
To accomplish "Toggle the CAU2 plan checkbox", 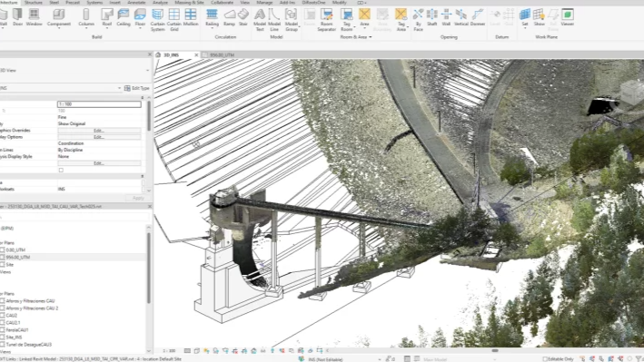I will (x=3, y=316).
